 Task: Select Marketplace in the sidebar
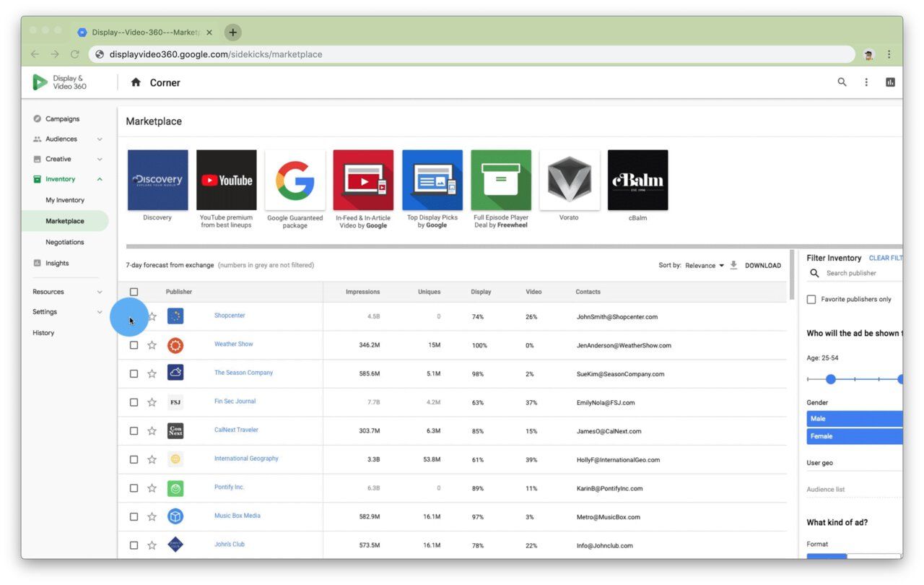point(65,221)
